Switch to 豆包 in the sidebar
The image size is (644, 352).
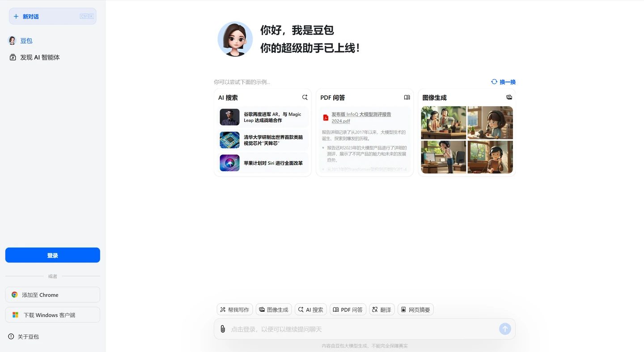point(26,40)
